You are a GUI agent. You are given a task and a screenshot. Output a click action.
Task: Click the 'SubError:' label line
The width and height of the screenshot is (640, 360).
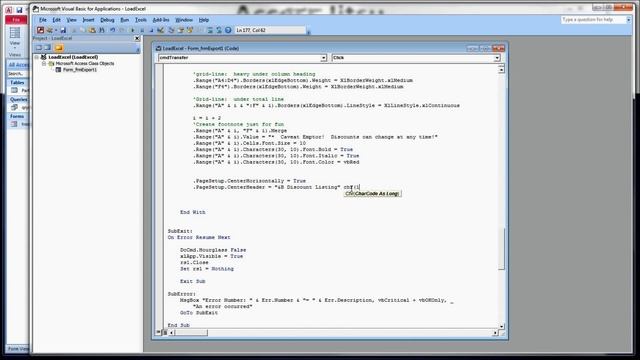pyautogui.click(x=182, y=294)
